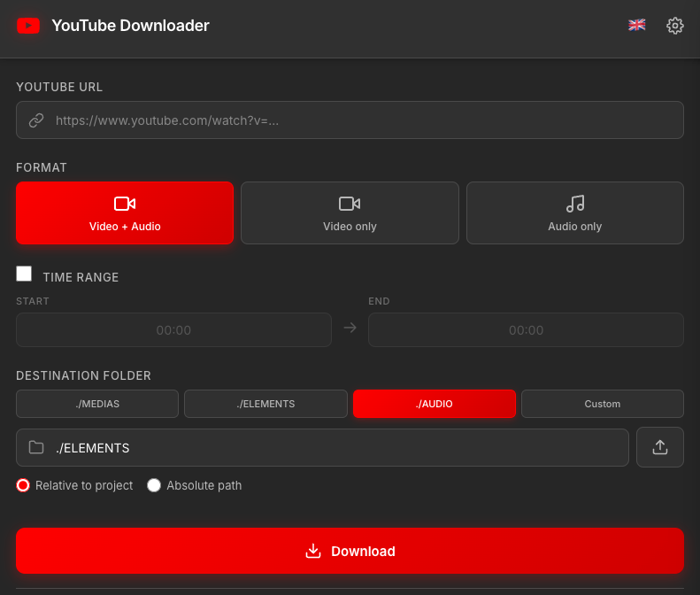Select Video only format
Image resolution: width=700 pixels, height=595 pixels.
(x=350, y=212)
